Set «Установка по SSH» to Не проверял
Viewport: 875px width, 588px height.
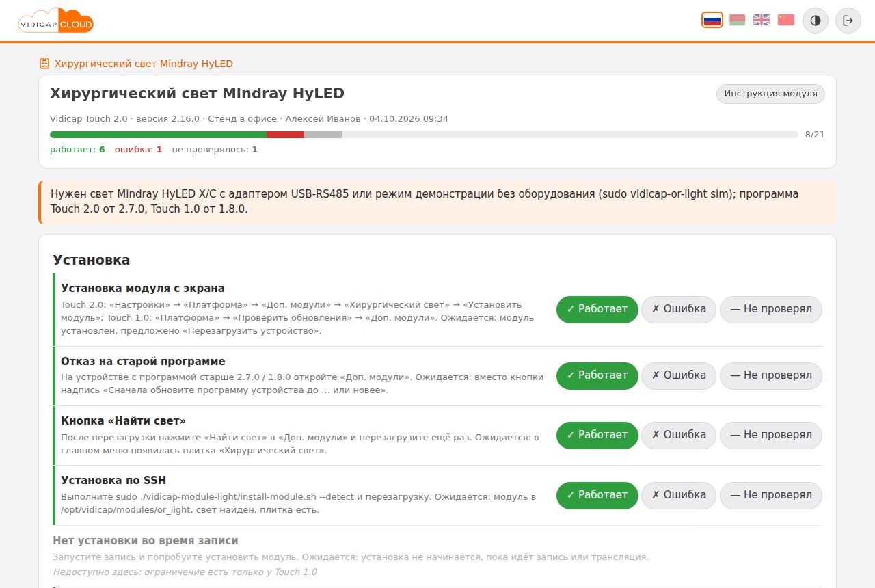click(x=771, y=495)
